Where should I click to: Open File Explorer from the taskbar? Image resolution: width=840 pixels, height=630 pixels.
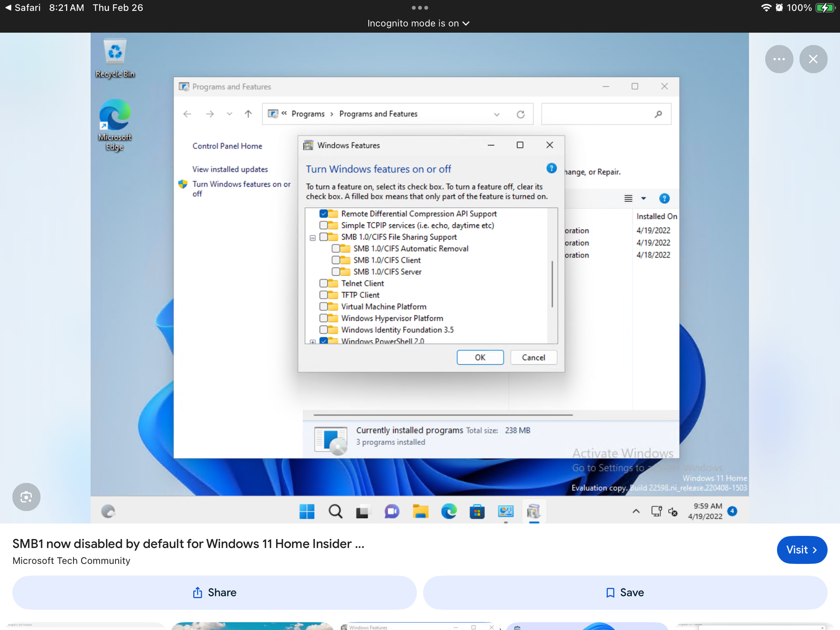pos(420,511)
